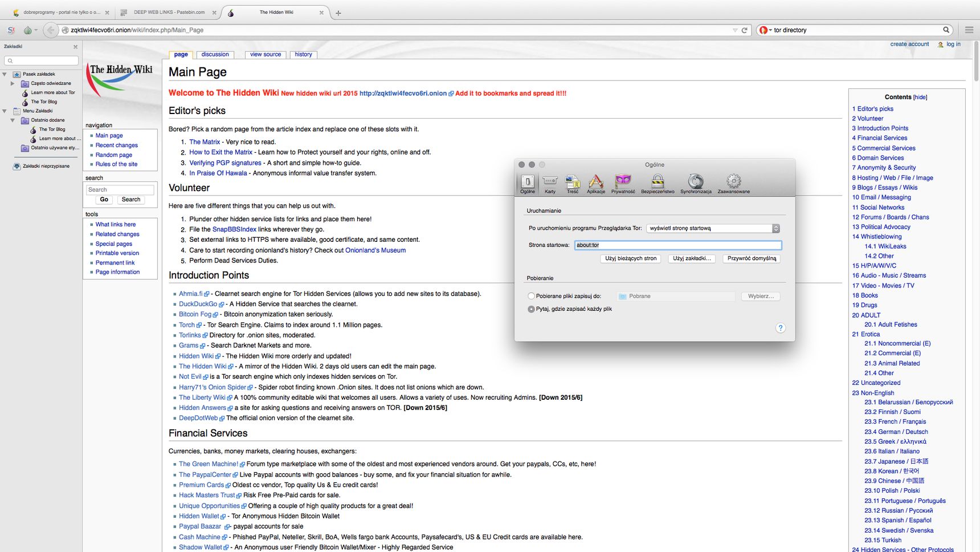Image resolution: width=980 pixels, height=552 pixels.
Task: Open the 'How to Exit the Matrix' link
Action: tap(220, 152)
